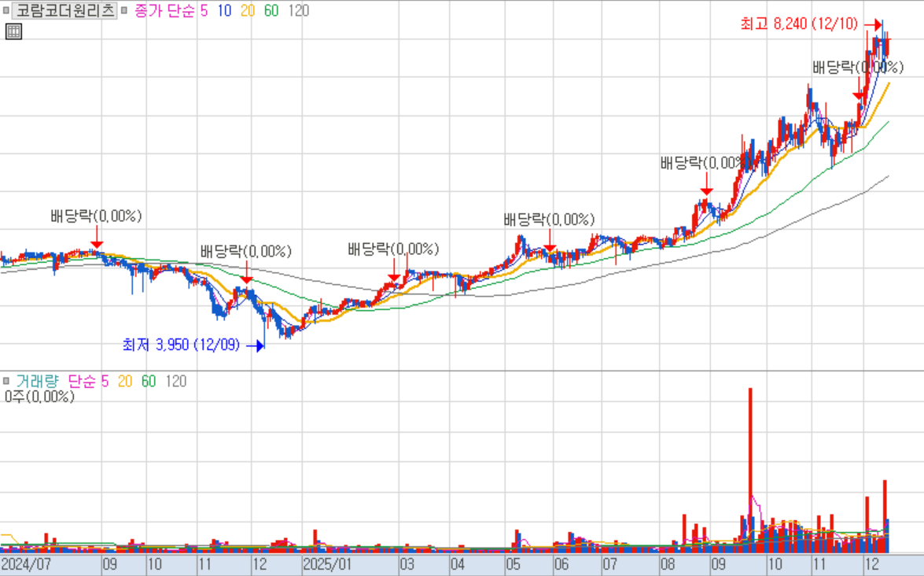
Task: Click the red arrow at 최고 8,240
Action: coord(871,24)
